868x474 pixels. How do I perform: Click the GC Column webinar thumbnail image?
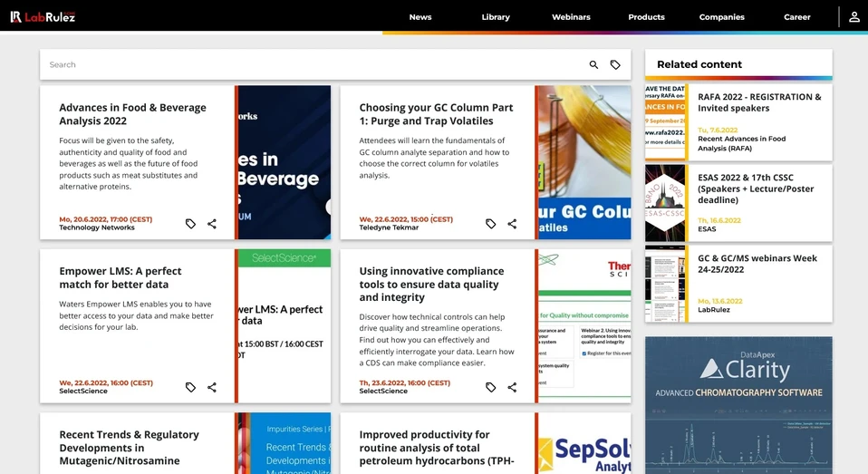click(583, 162)
